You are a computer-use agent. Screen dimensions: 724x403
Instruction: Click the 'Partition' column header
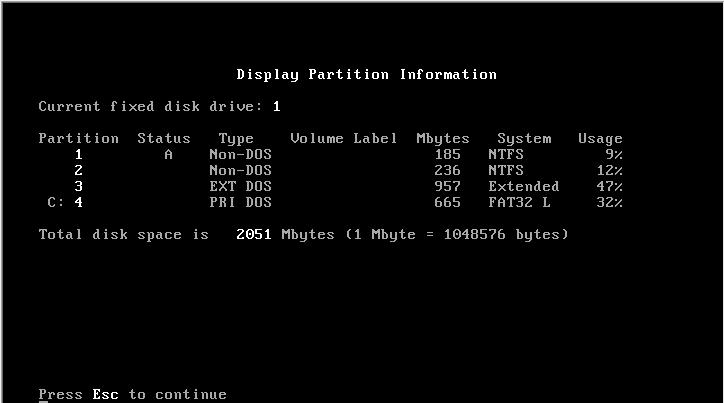tap(78, 138)
